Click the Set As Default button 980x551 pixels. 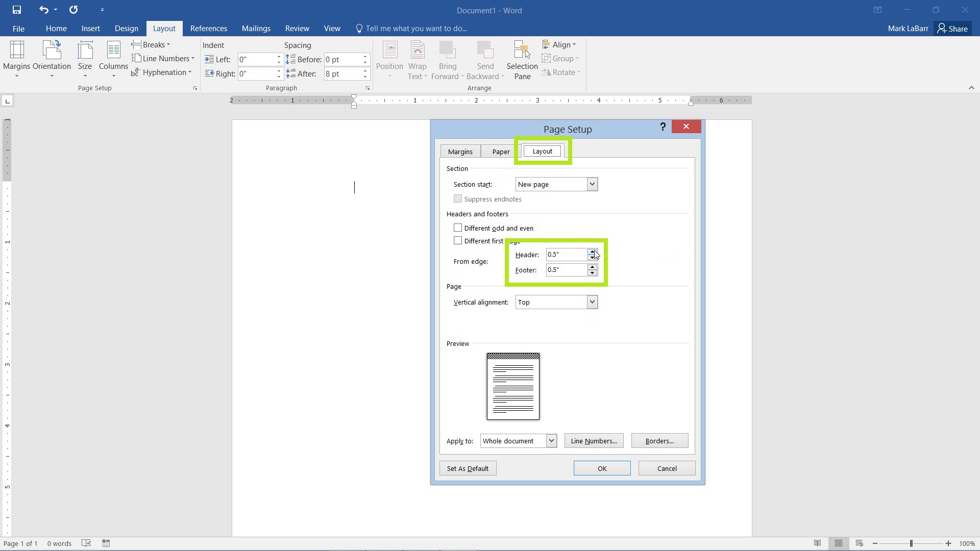point(467,468)
